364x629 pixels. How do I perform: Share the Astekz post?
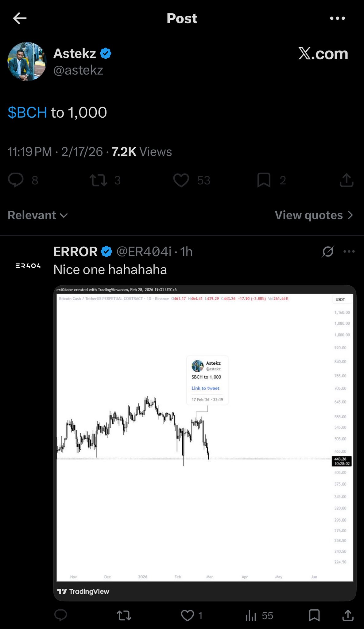pyautogui.click(x=347, y=180)
